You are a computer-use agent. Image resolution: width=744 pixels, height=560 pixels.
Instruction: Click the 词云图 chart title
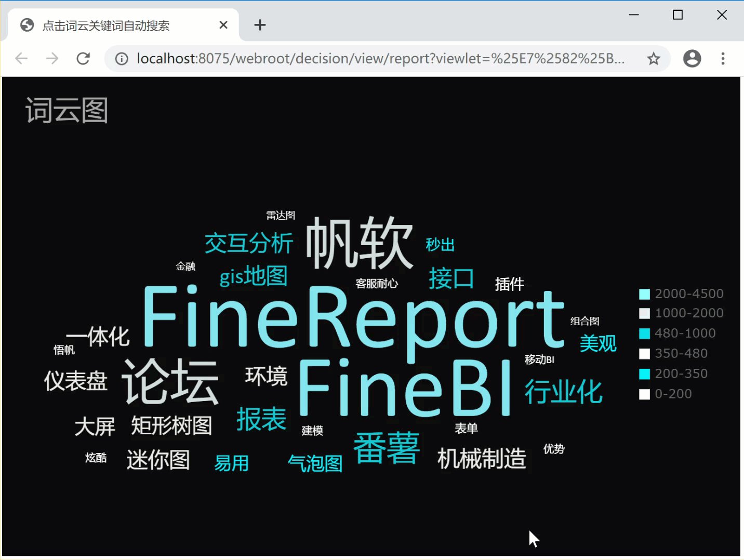tap(67, 111)
